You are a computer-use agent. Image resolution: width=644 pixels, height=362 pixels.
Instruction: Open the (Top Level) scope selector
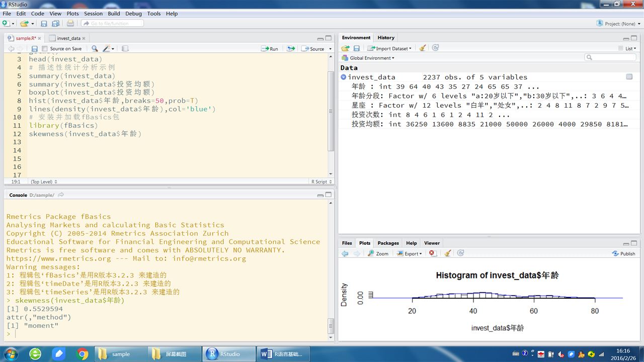coord(44,182)
